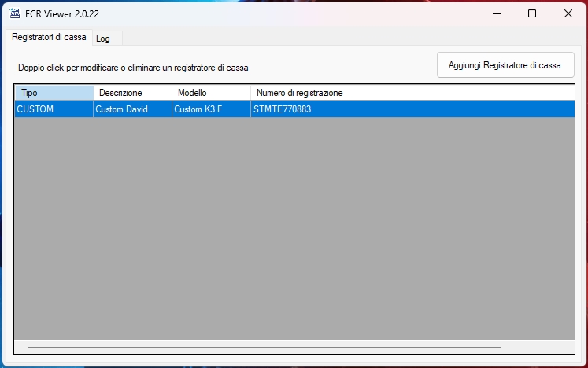Click the Custom K3 F model cell
The height and width of the screenshot is (368, 588).
click(x=211, y=109)
